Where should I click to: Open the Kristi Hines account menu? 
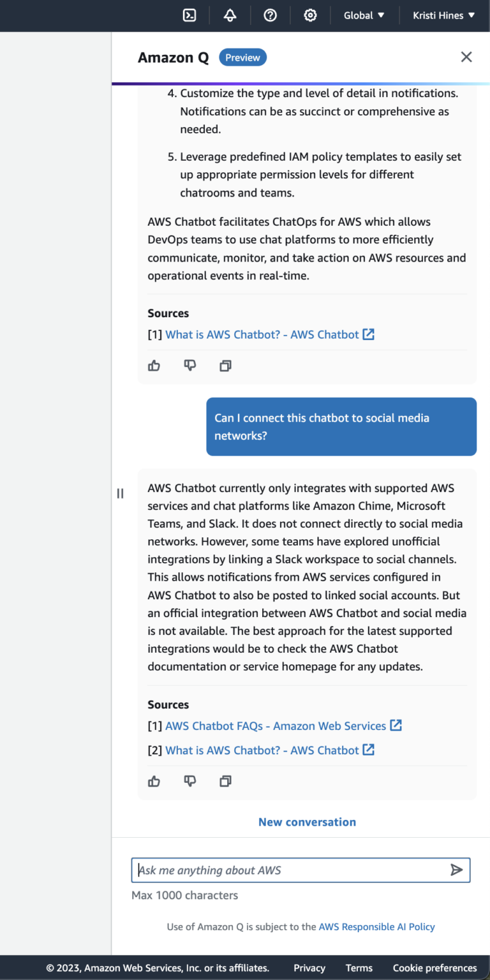point(442,15)
